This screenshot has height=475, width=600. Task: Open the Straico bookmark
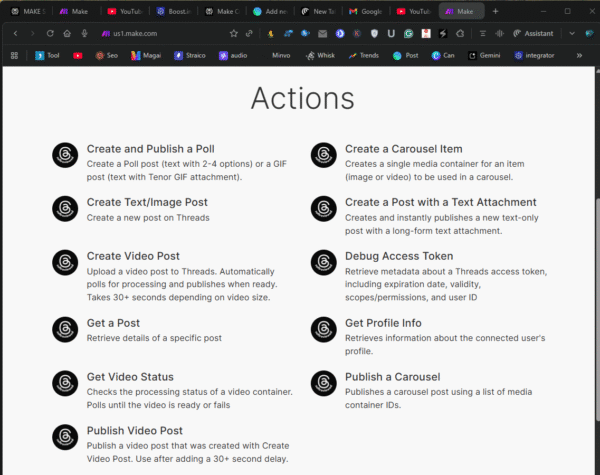(x=190, y=55)
